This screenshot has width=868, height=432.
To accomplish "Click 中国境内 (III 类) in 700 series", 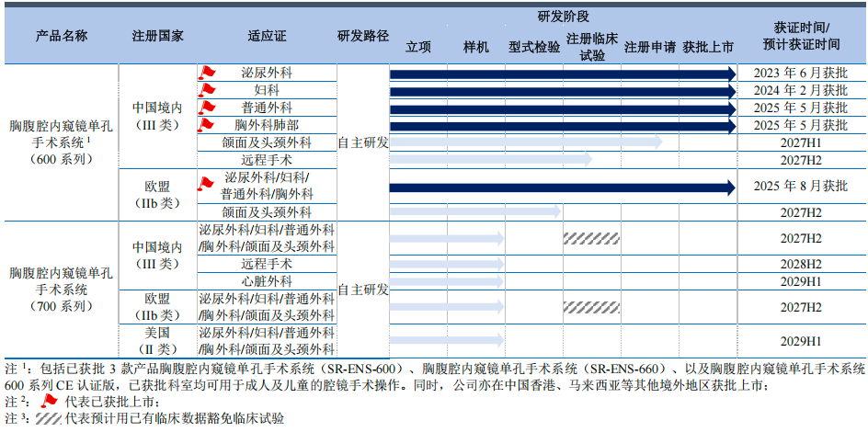I will (x=158, y=255).
